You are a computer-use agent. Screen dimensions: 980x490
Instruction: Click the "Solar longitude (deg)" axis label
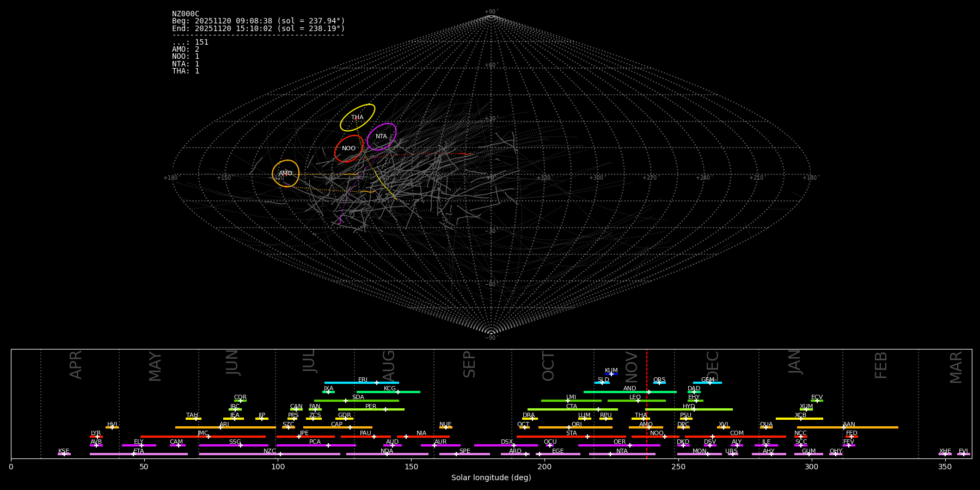pyautogui.click(x=491, y=478)
